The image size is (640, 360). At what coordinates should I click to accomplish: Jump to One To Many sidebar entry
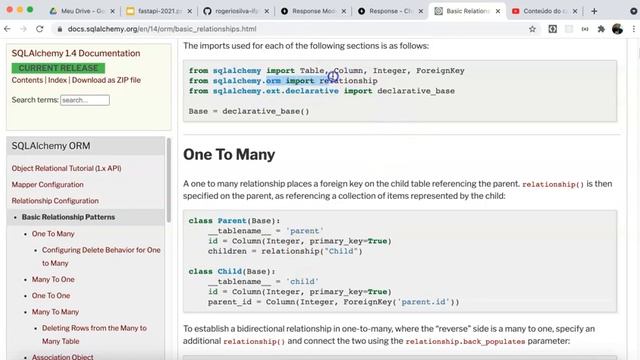53,234
